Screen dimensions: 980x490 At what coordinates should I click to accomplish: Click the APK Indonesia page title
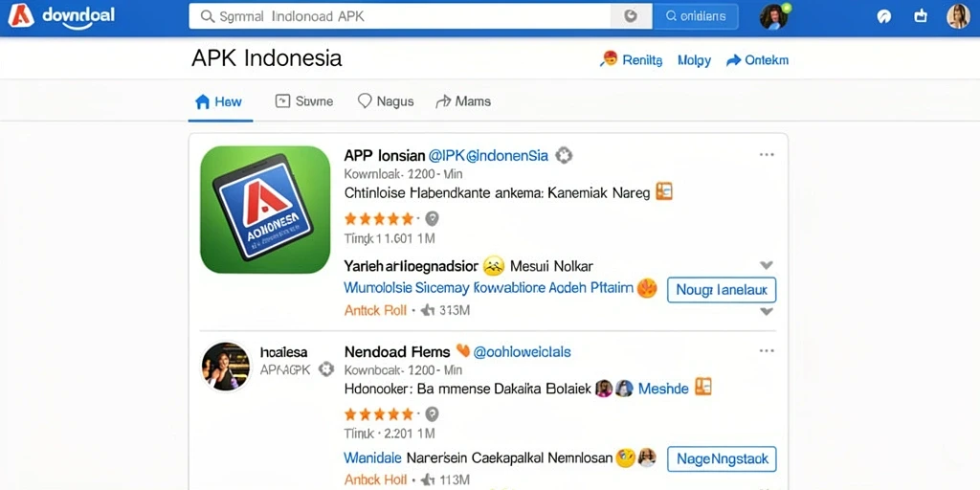[267, 58]
